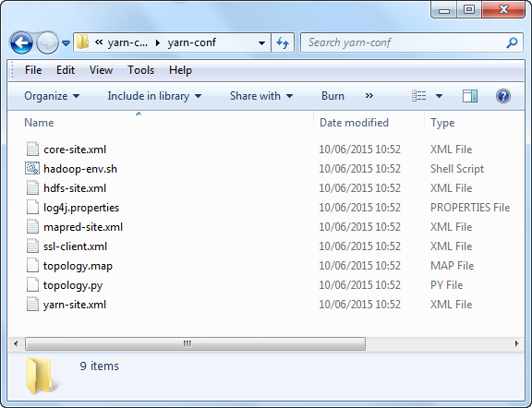This screenshot has height=408, width=532.
Task: Open the Share with dropdown
Action: pos(261,96)
